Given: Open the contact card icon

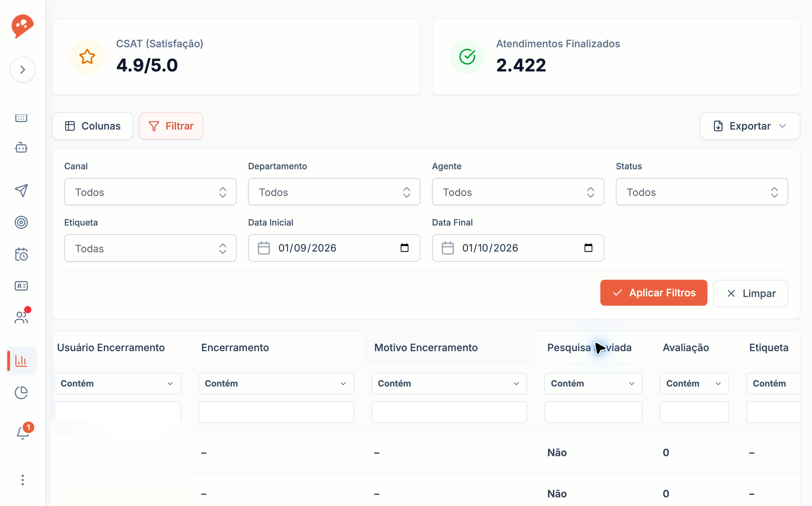Looking at the screenshot, I should (x=21, y=286).
